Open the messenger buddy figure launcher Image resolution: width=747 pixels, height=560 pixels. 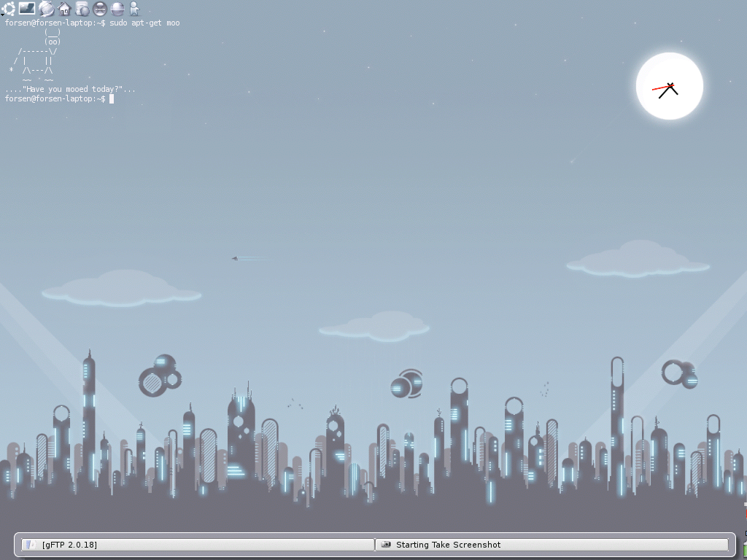coord(134,9)
